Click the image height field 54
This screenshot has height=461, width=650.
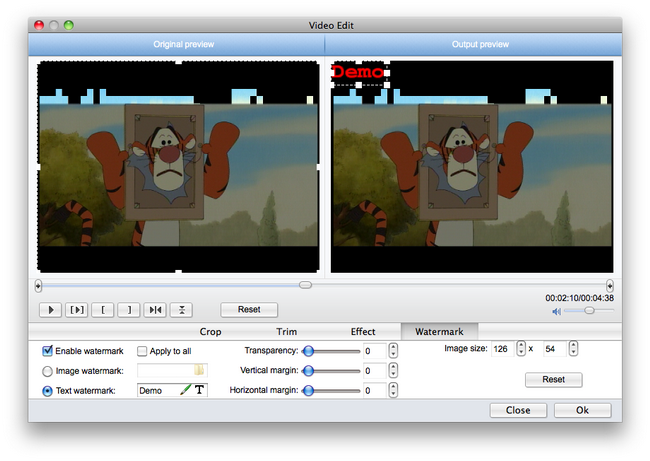[555, 349]
